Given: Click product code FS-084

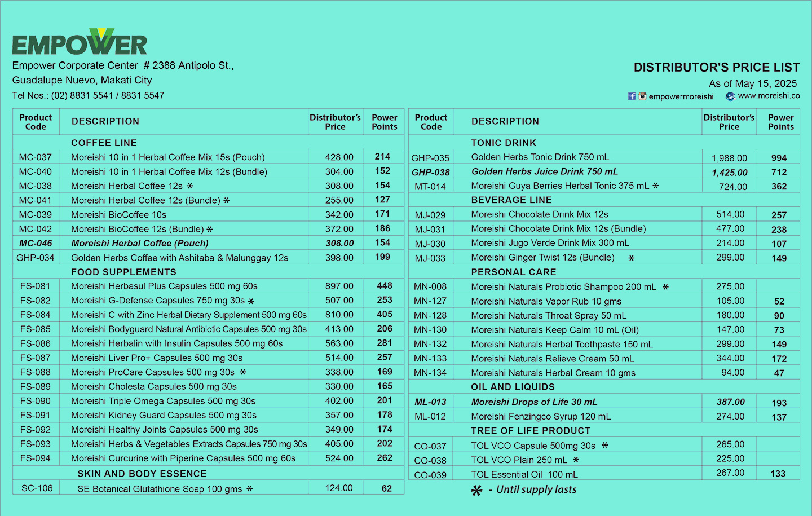Looking at the screenshot, I should 36,315.
